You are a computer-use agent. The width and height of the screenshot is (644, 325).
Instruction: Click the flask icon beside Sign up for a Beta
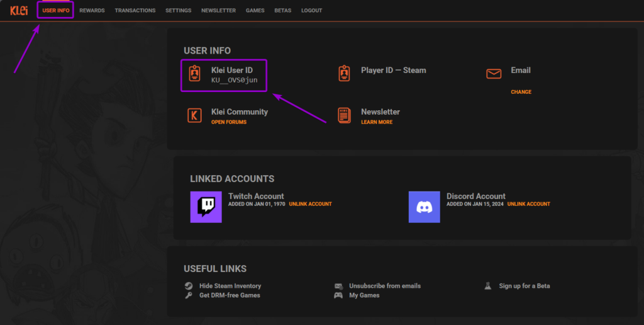(488, 286)
